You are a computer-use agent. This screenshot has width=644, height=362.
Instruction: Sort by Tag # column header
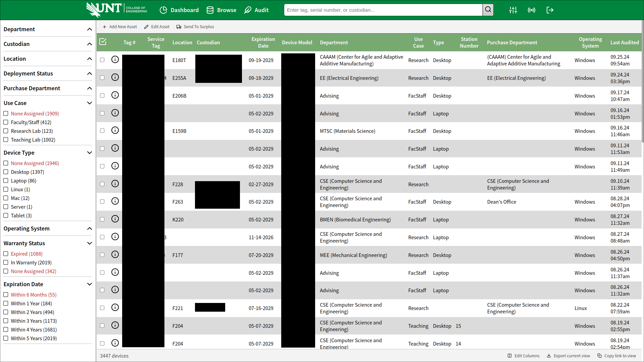point(129,42)
